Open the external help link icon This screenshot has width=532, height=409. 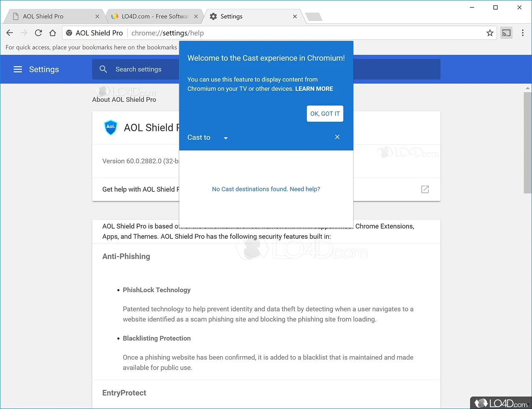[x=425, y=190]
